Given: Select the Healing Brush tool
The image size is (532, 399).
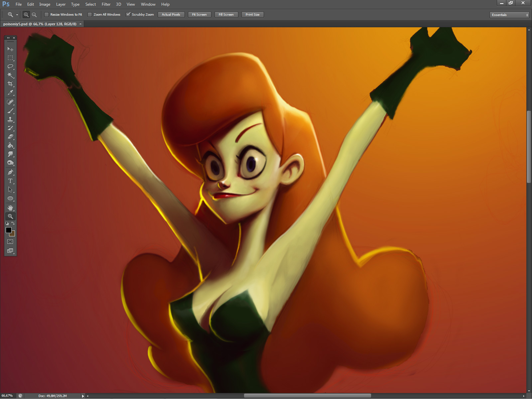Looking at the screenshot, I should (x=10, y=102).
